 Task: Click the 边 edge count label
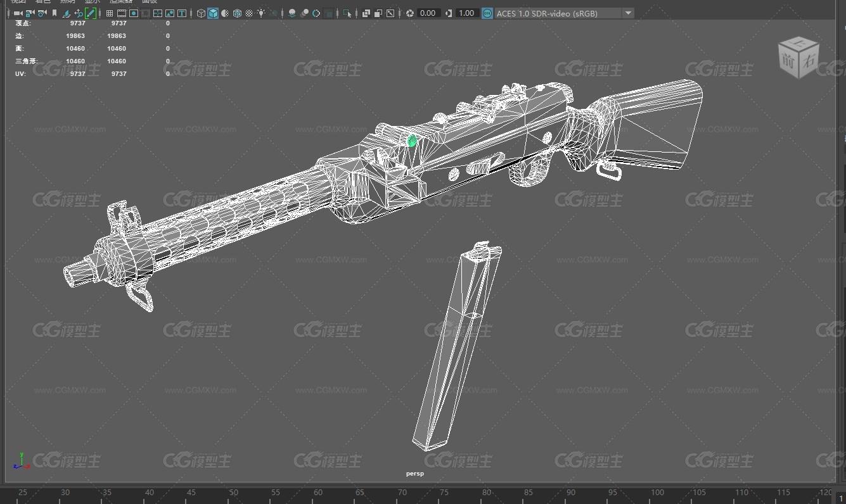(x=19, y=35)
